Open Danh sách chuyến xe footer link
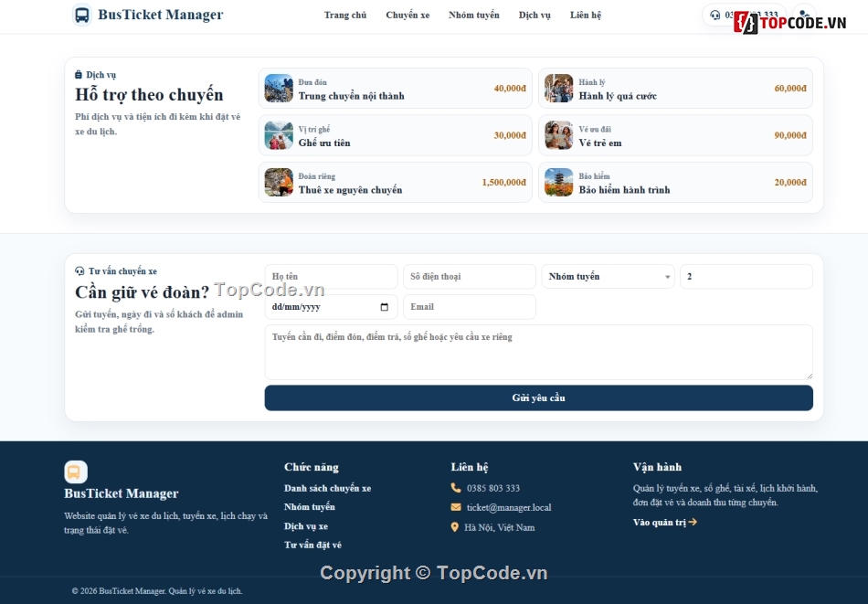Screen dimensions: 868x604 click(328, 488)
